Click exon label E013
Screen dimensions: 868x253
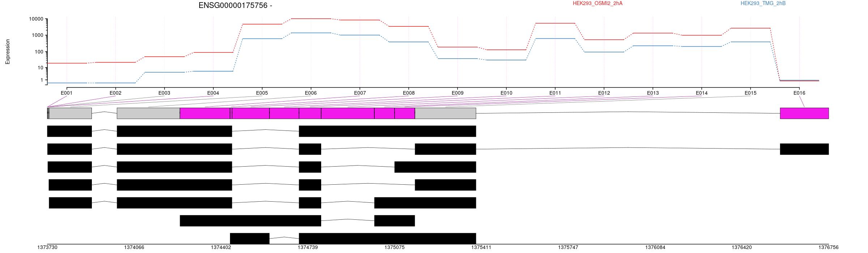tap(653, 93)
